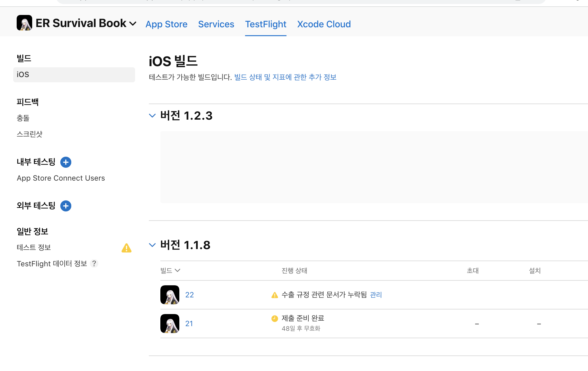Collapse the 버전 1.2.3 section

(x=152, y=116)
